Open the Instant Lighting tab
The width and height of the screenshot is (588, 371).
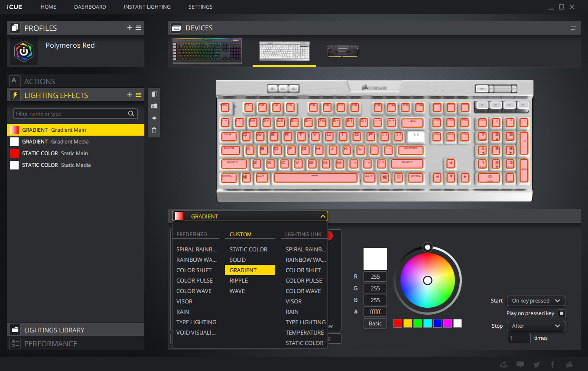pos(147,7)
